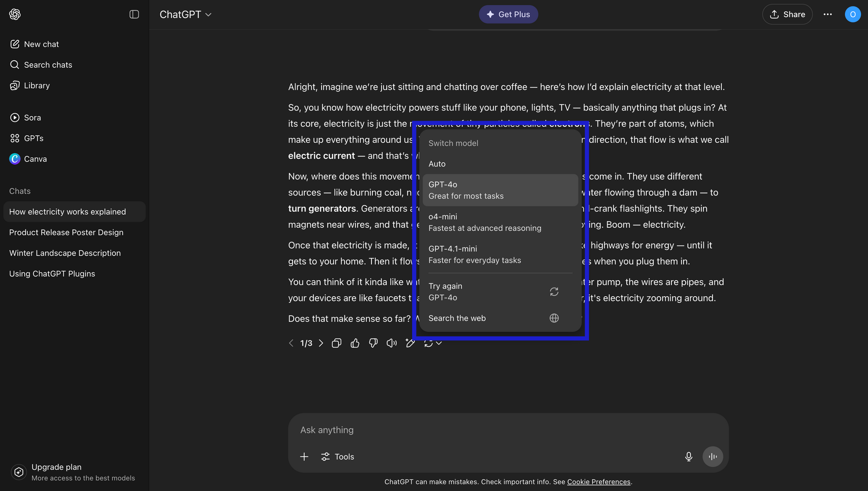Start dictation with the microphone icon
The height and width of the screenshot is (491, 868).
pyautogui.click(x=689, y=456)
